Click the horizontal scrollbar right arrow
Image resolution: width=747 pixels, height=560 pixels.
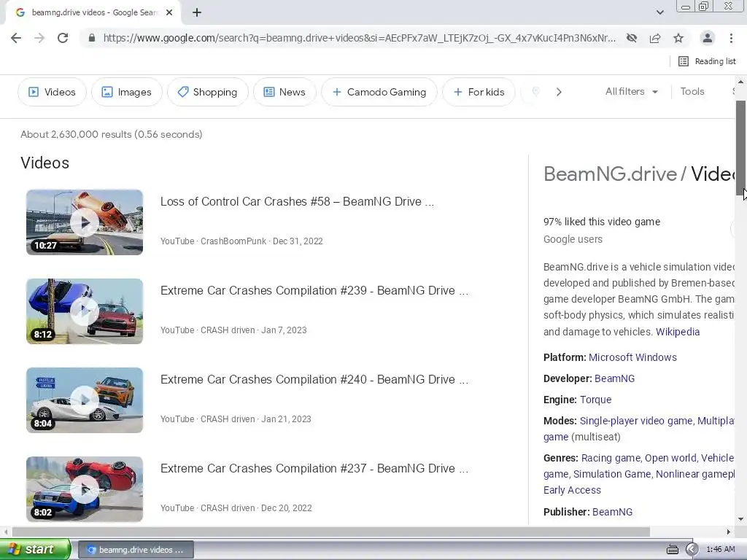pyautogui.click(x=729, y=532)
